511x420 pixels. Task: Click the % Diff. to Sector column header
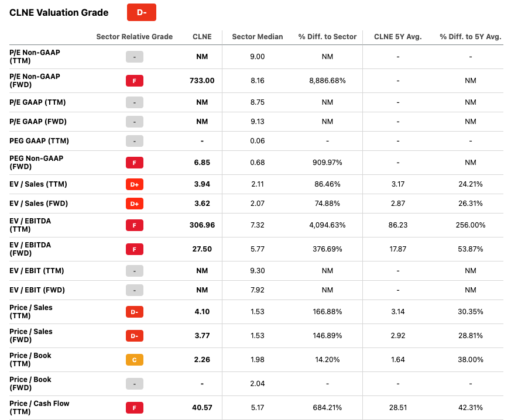327,37
